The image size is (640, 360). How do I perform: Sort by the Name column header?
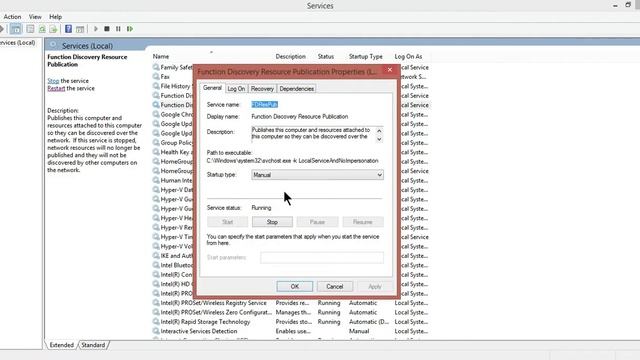161,56
